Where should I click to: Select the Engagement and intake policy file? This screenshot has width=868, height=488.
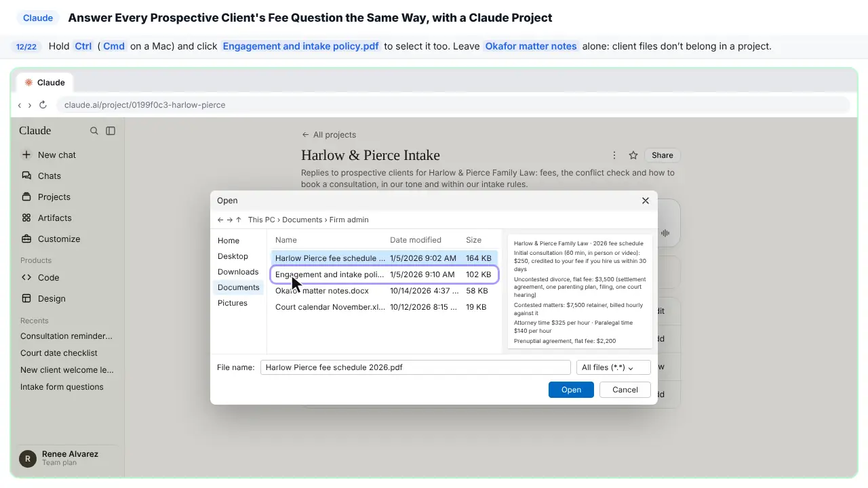coord(384,274)
